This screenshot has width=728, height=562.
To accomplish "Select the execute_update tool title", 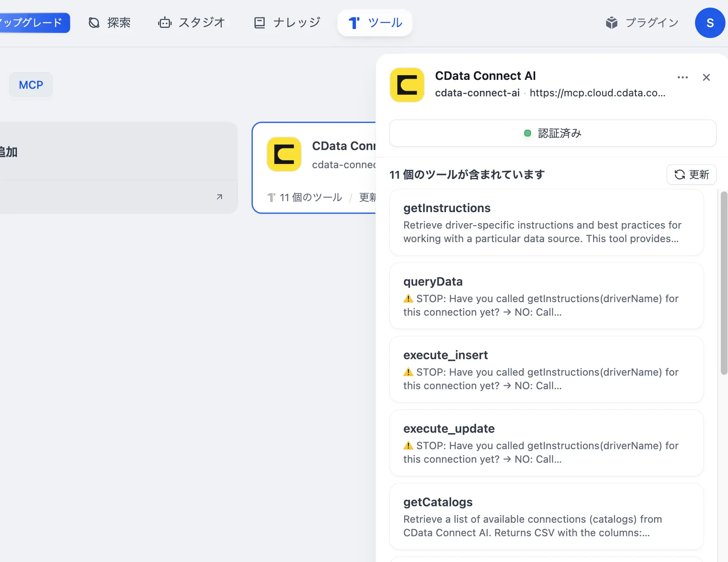I will [x=449, y=428].
